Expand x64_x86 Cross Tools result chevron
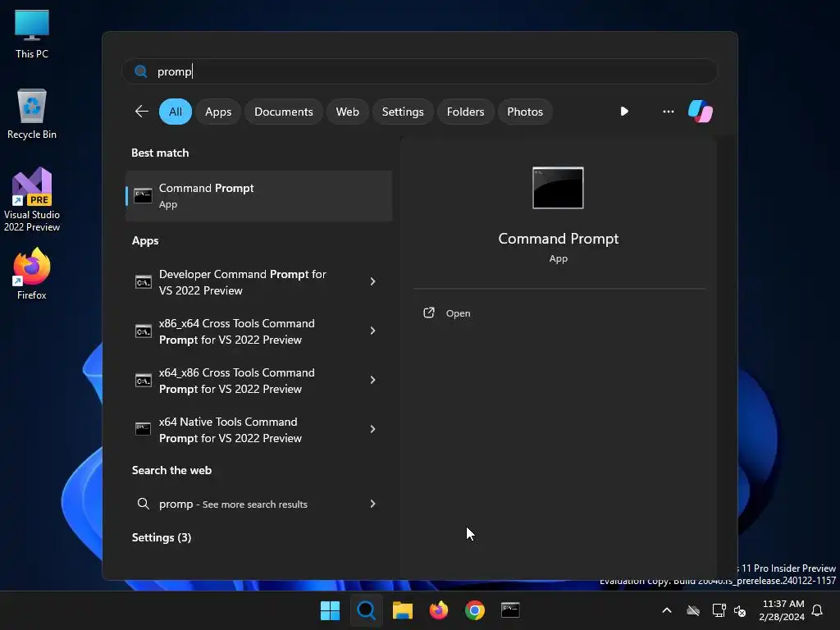This screenshot has height=630, width=840. click(373, 380)
